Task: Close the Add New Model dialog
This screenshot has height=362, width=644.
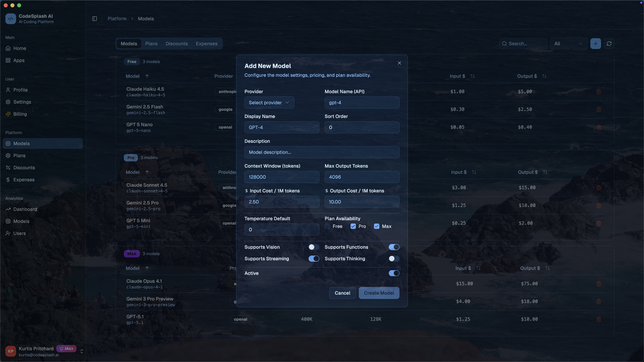Action: coord(399,63)
